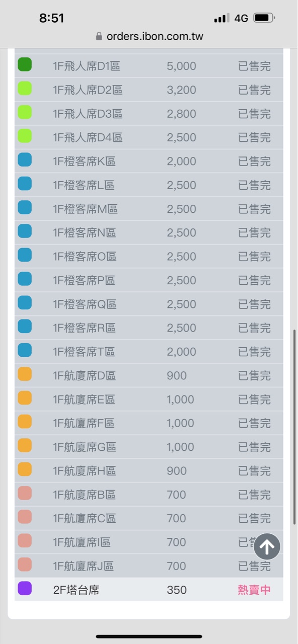Tap the 1F航廈席G區 area name
The height and width of the screenshot is (644, 298).
pyautogui.click(x=85, y=447)
